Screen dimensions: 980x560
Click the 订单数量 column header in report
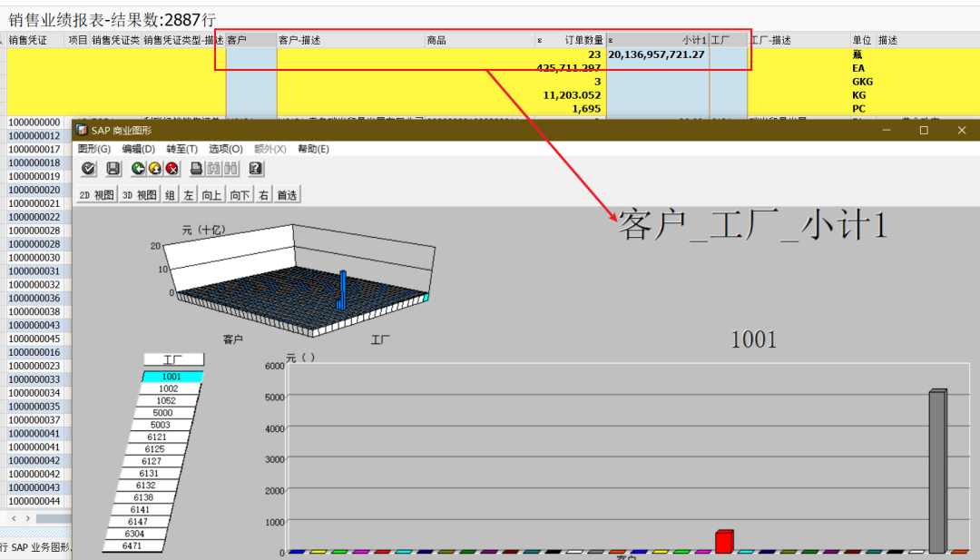[x=571, y=40]
